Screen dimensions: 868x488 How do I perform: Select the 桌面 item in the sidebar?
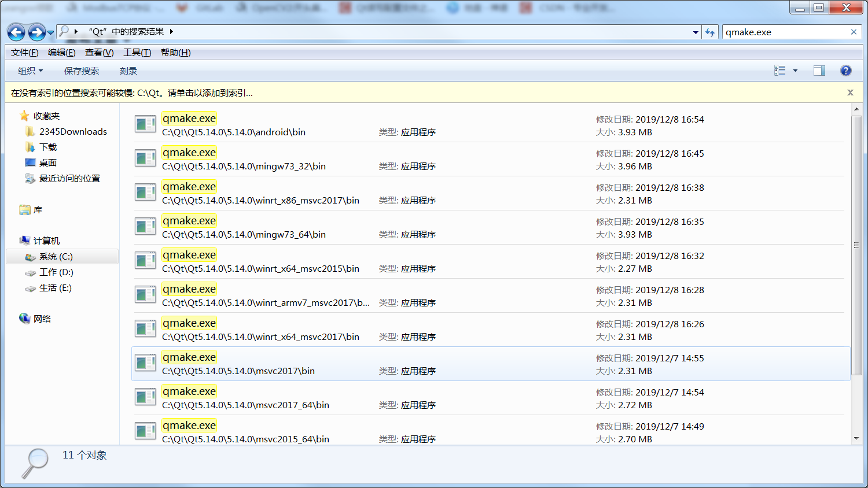(48, 162)
